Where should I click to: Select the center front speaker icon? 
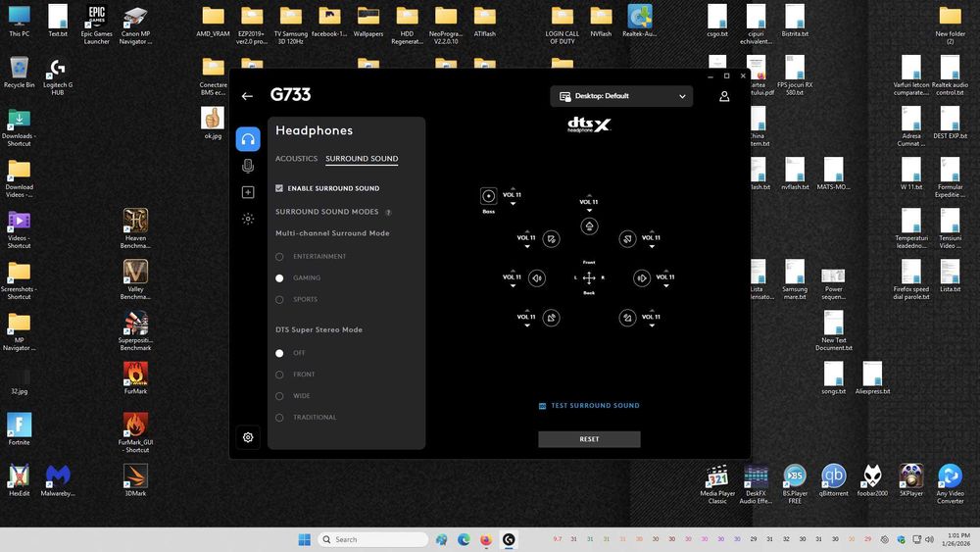click(x=589, y=226)
